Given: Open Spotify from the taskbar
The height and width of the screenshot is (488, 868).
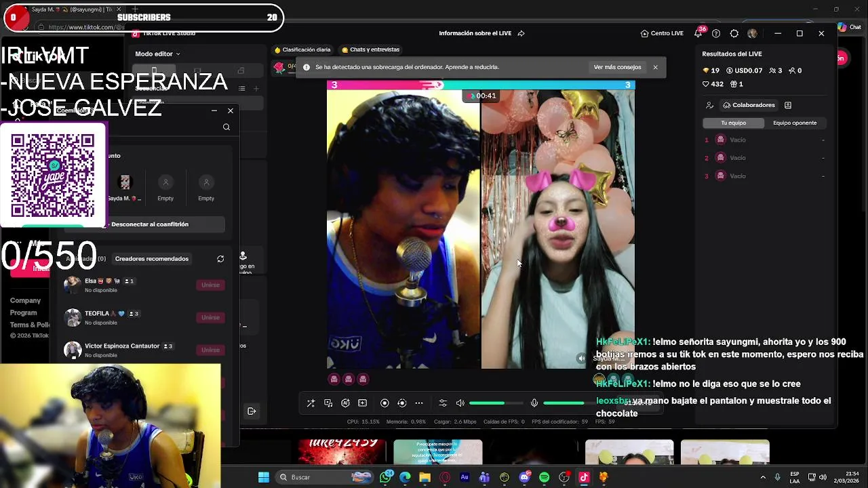Looking at the screenshot, I should (544, 477).
